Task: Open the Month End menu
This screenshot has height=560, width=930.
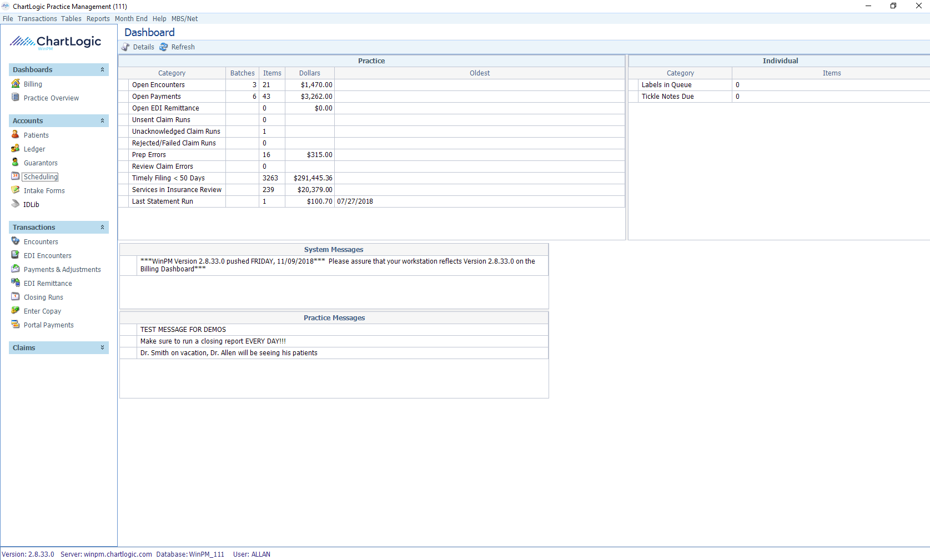Action: pos(131,18)
